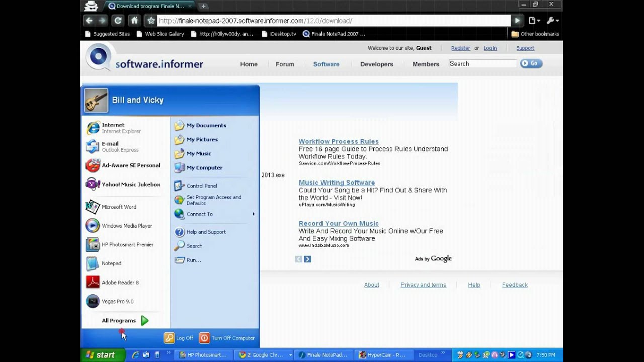This screenshot has width=644, height=362.
Task: Bookmark page with star icon
Action: point(151,21)
